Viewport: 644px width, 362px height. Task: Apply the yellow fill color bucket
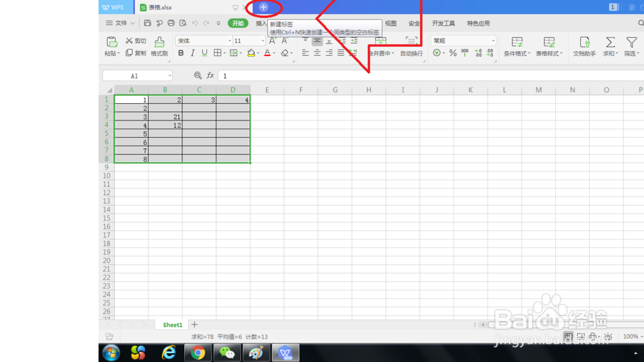pos(251,53)
